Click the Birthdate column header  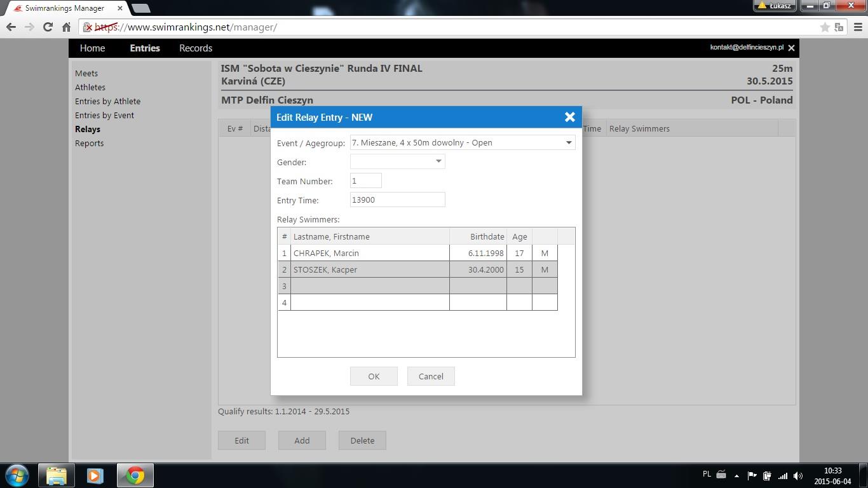click(478, 236)
